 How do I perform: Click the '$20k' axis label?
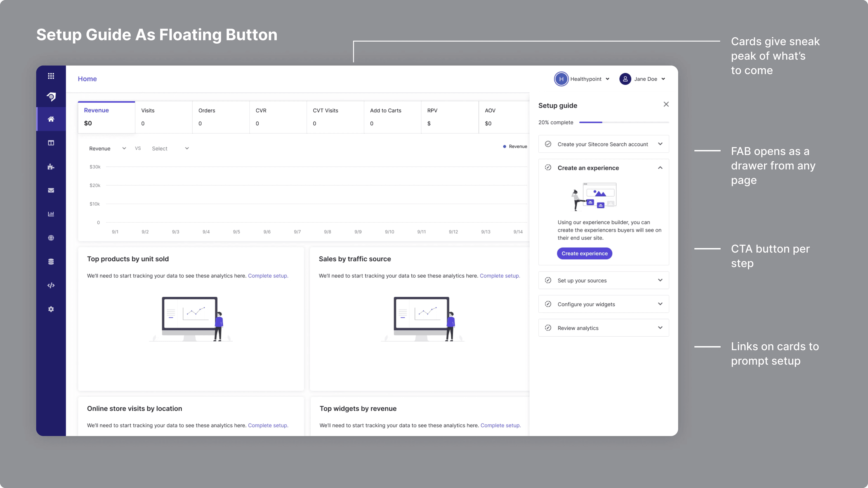pyautogui.click(x=95, y=185)
